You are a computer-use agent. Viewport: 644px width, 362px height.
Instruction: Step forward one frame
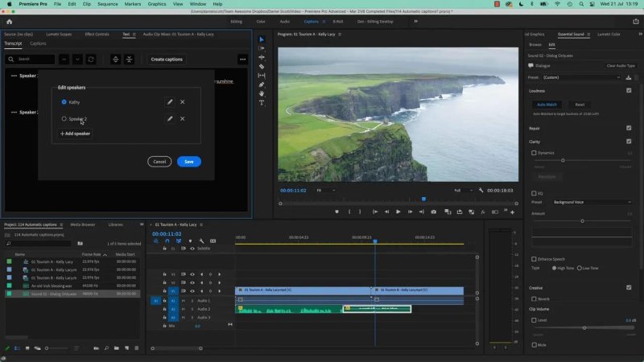410,212
